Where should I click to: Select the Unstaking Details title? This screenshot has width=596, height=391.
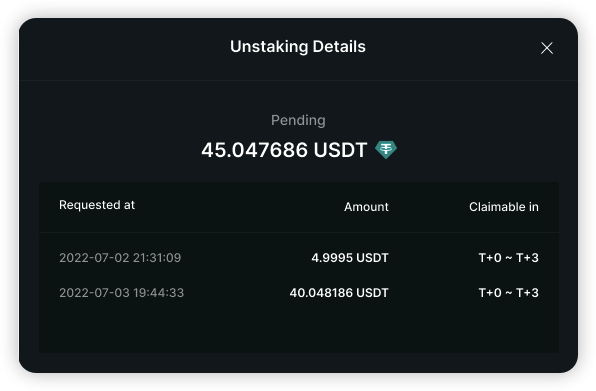point(298,47)
